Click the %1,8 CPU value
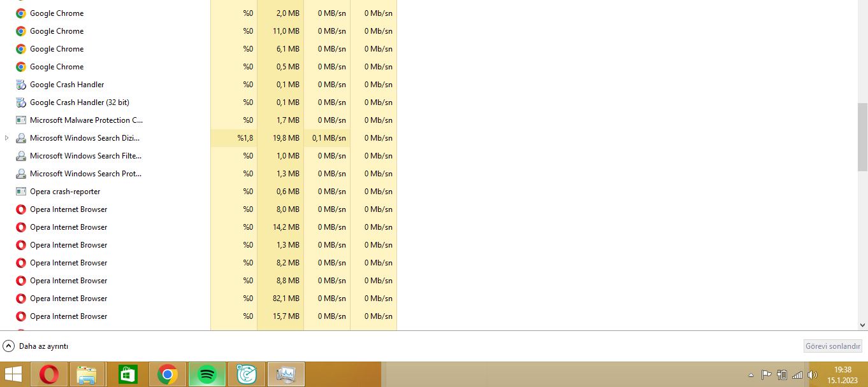The width and height of the screenshot is (868, 387). (245, 138)
